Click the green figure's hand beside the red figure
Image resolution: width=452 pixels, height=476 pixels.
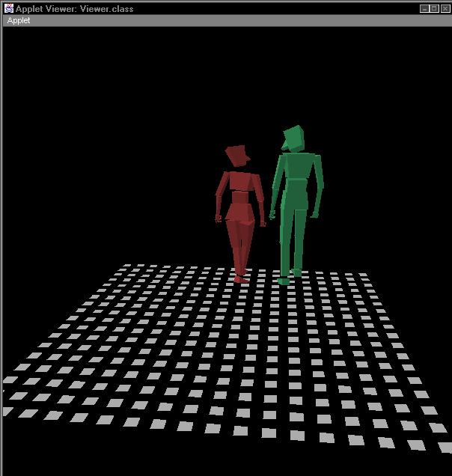tap(273, 216)
